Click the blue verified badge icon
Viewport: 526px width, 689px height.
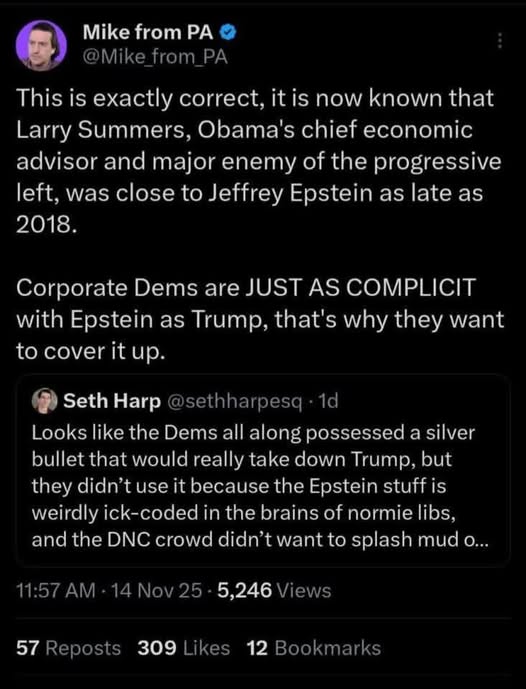(x=229, y=32)
